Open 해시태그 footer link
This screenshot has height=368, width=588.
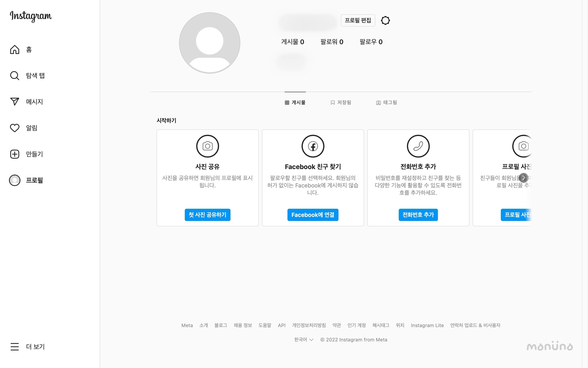[381, 325]
